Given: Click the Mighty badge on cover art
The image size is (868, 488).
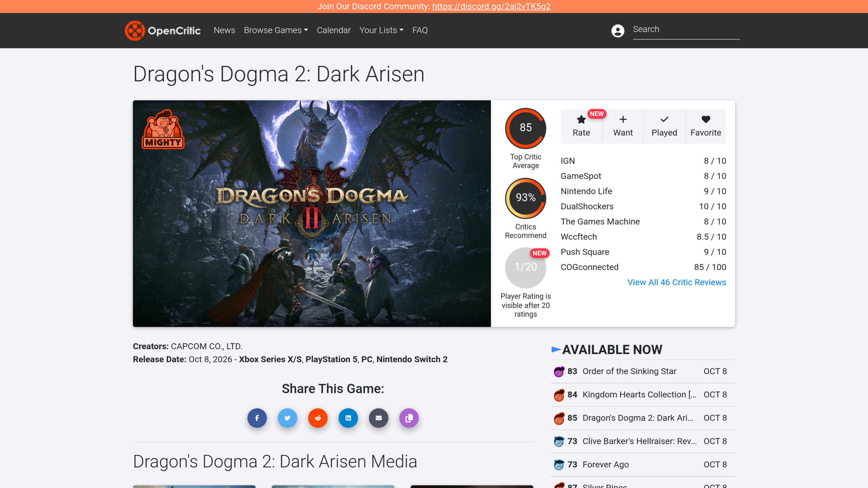Looking at the screenshot, I should [163, 129].
